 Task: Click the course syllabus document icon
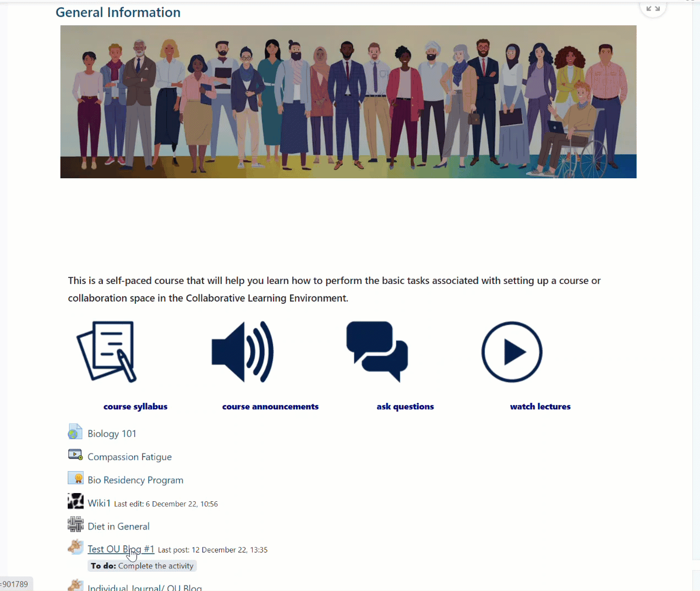point(107,352)
